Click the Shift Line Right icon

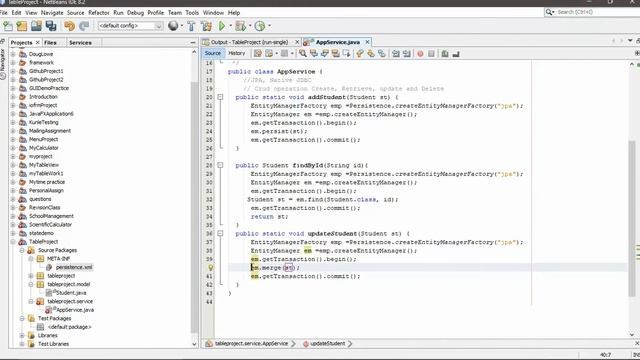407,53
